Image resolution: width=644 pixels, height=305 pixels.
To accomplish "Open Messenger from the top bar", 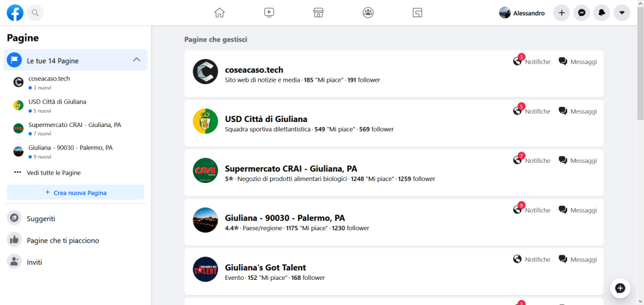I will pyautogui.click(x=582, y=13).
